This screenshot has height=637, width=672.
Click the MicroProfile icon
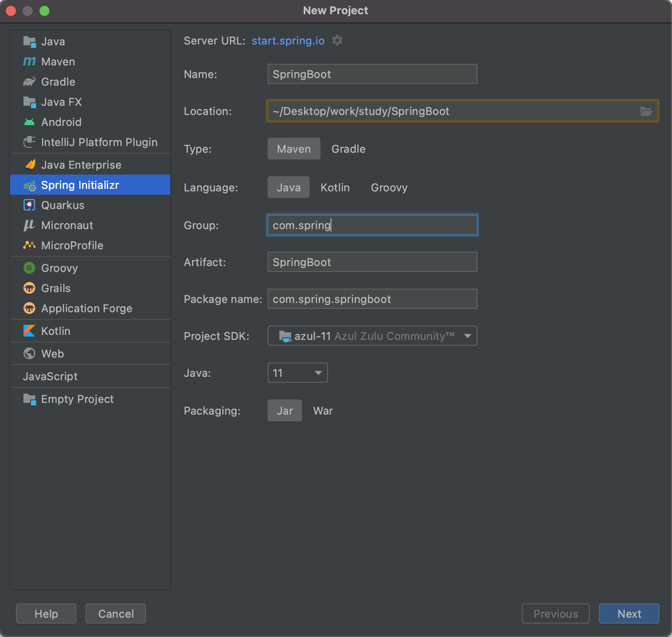pyautogui.click(x=29, y=245)
